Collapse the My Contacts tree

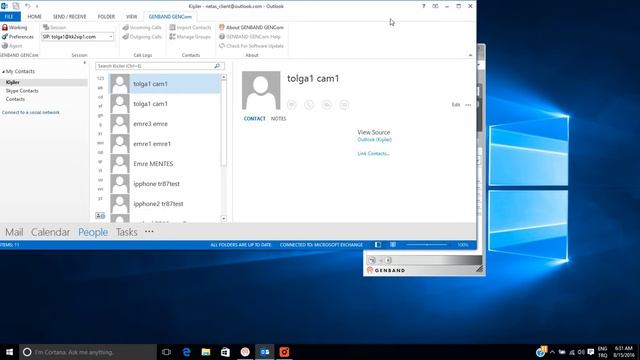[3, 71]
